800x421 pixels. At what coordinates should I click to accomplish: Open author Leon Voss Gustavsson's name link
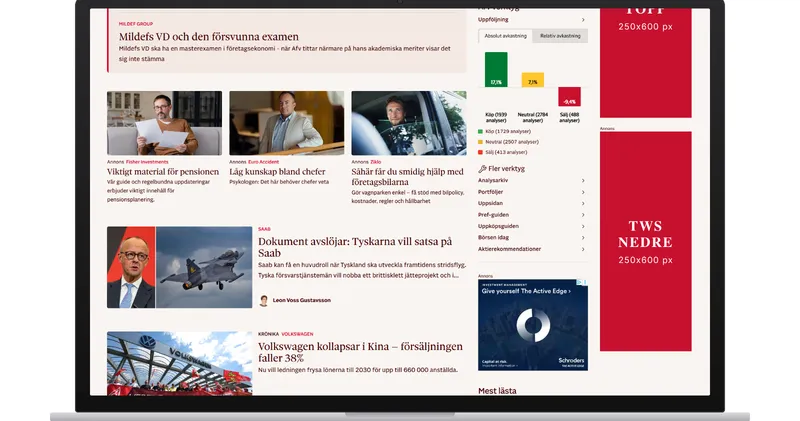tap(302, 301)
